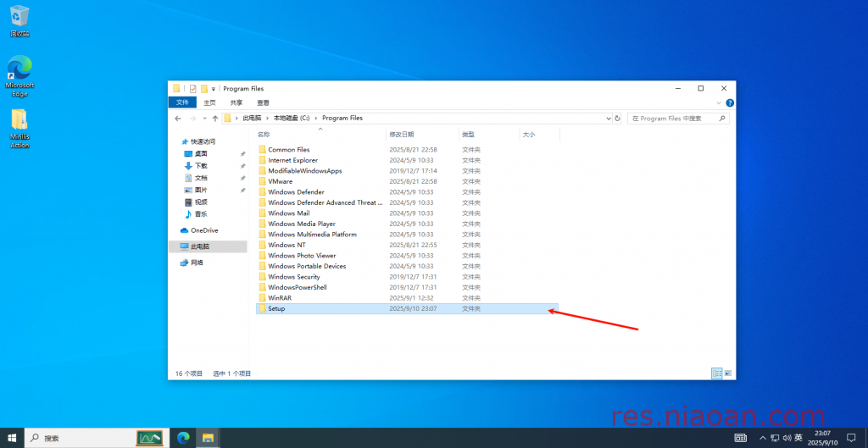The width and height of the screenshot is (868, 448).
Task: Click the Program Files search box
Action: 678,119
